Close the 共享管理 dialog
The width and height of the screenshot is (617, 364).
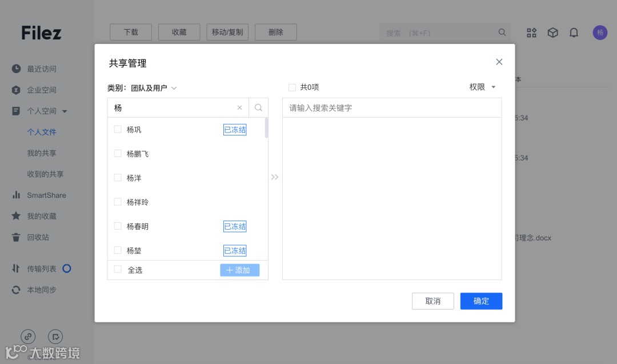coord(499,62)
